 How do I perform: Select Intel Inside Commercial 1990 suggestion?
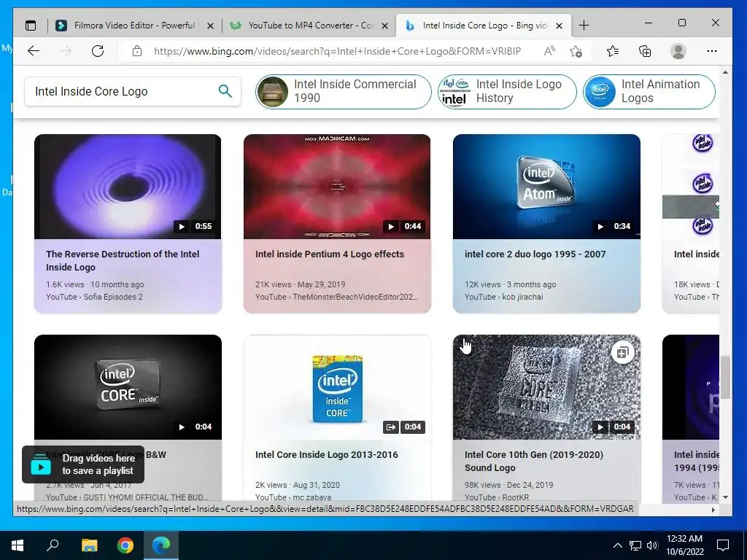click(x=343, y=91)
